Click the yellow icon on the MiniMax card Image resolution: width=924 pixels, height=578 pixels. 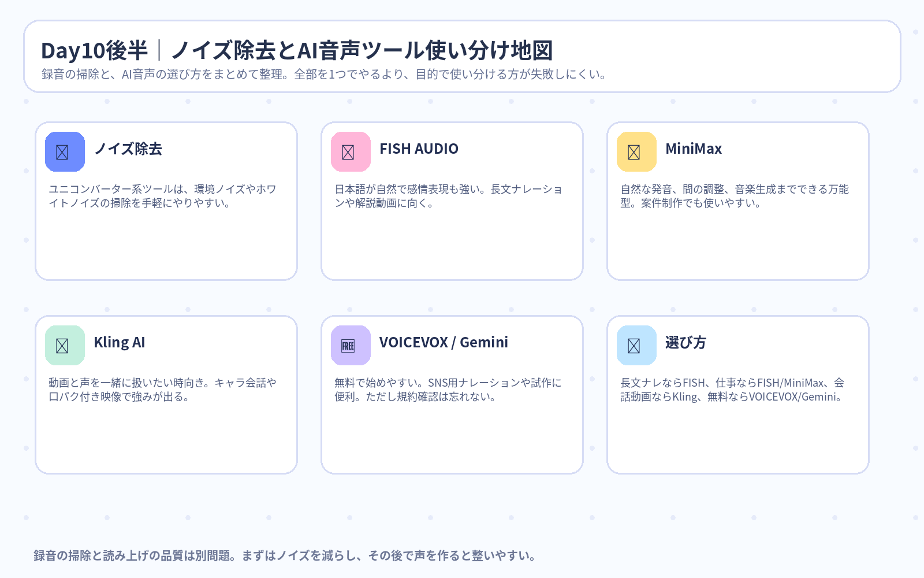[636, 151]
